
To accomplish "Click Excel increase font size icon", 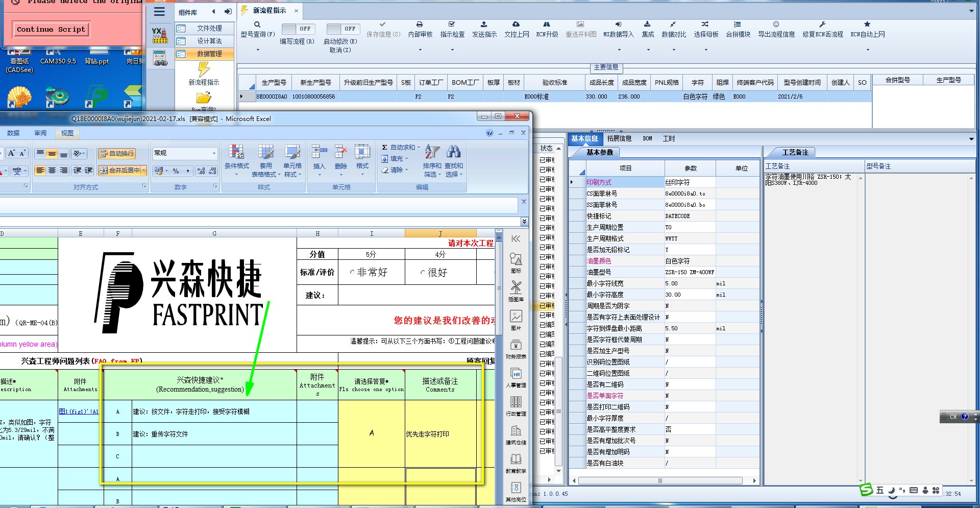I will (x=11, y=153).
